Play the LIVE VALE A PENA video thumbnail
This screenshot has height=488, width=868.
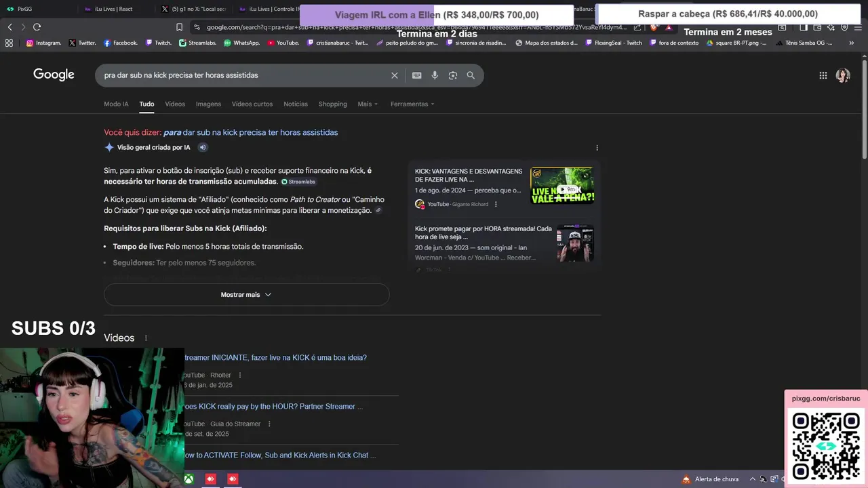pyautogui.click(x=562, y=186)
